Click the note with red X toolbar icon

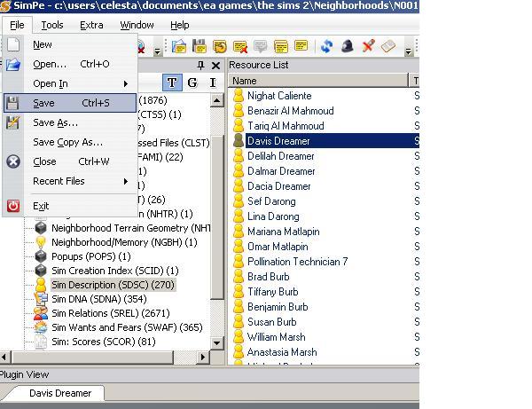(240, 46)
